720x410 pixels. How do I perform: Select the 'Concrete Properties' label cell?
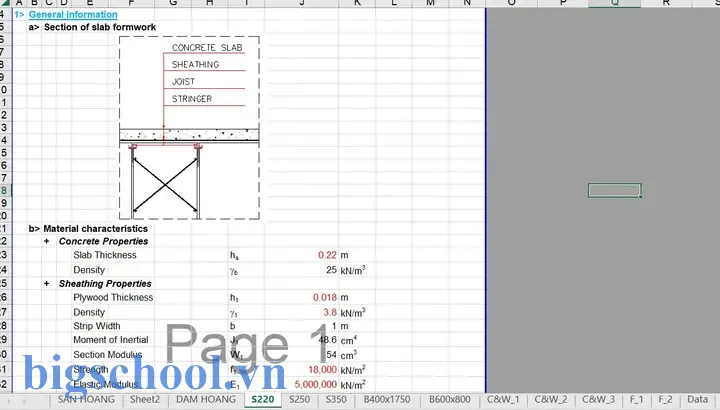coord(103,242)
